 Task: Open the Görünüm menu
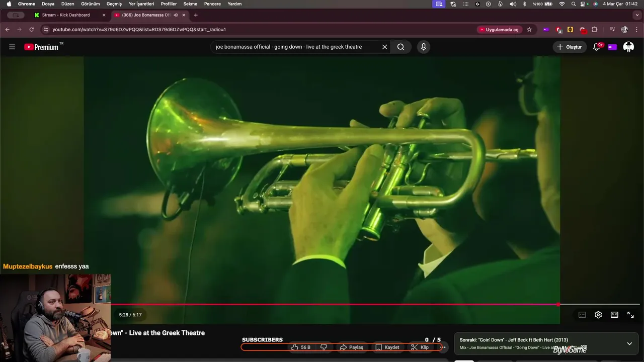[x=91, y=4]
